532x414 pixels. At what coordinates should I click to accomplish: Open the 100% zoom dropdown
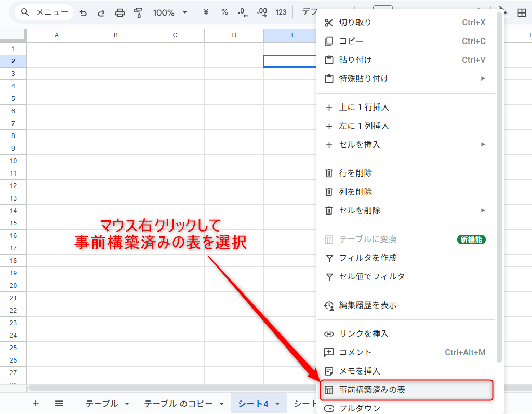pyautogui.click(x=170, y=12)
